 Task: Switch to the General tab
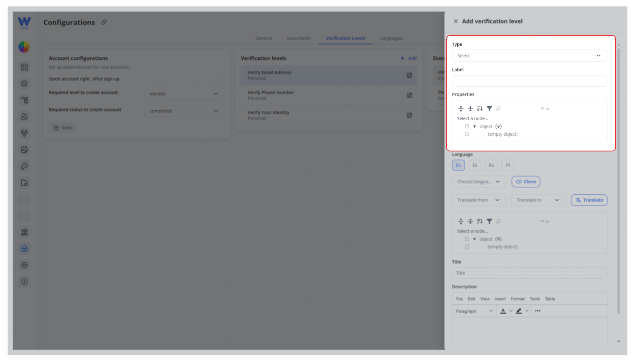coord(263,38)
